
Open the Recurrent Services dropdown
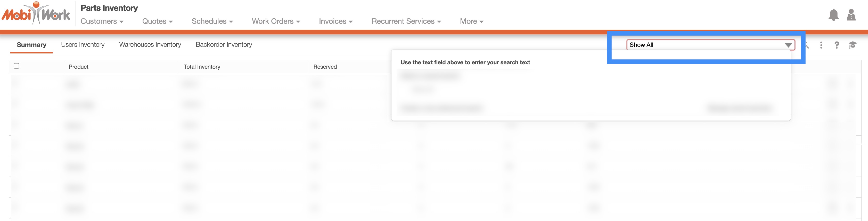pyautogui.click(x=406, y=21)
